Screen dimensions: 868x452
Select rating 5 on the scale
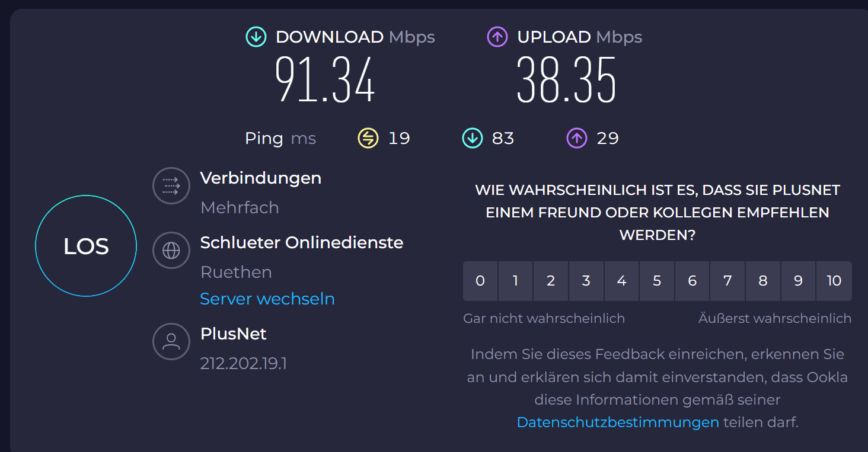657,281
